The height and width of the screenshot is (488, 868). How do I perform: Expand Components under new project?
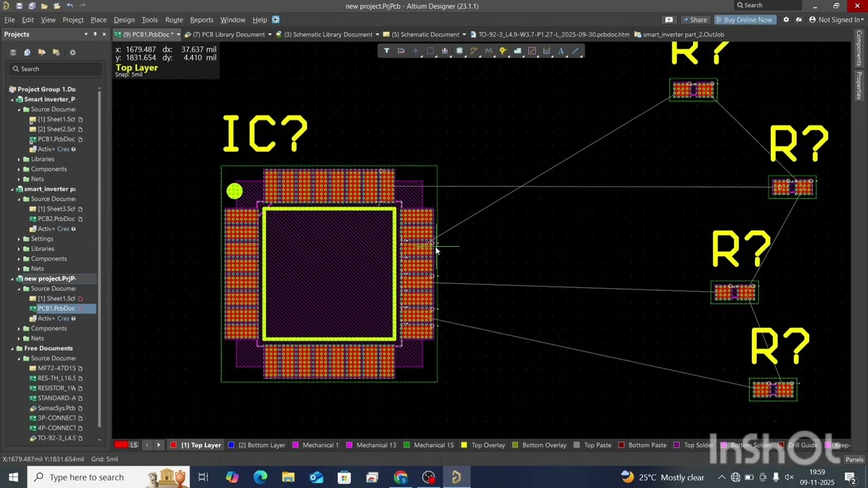pos(19,329)
